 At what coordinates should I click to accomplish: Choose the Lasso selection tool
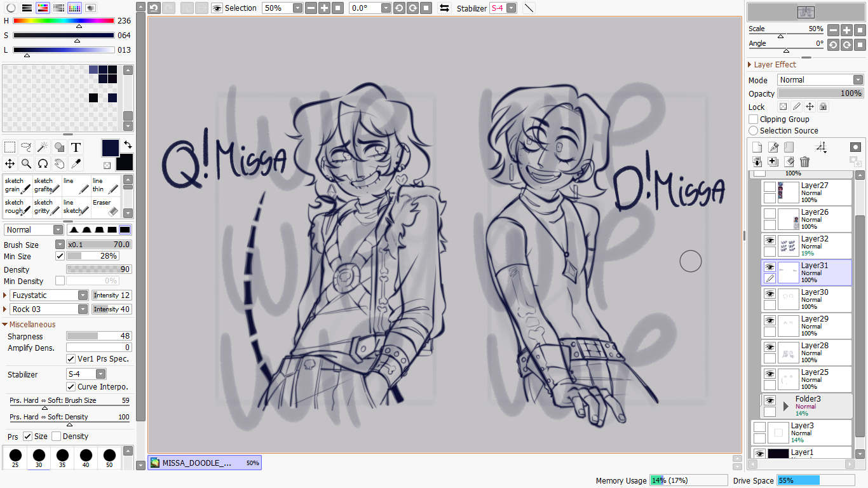tap(26, 147)
